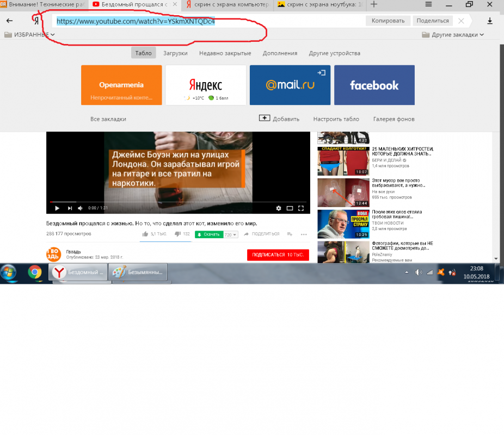The image size is (504, 435).
Task: Open the Недавно закрытые tab
Action: coord(225,53)
